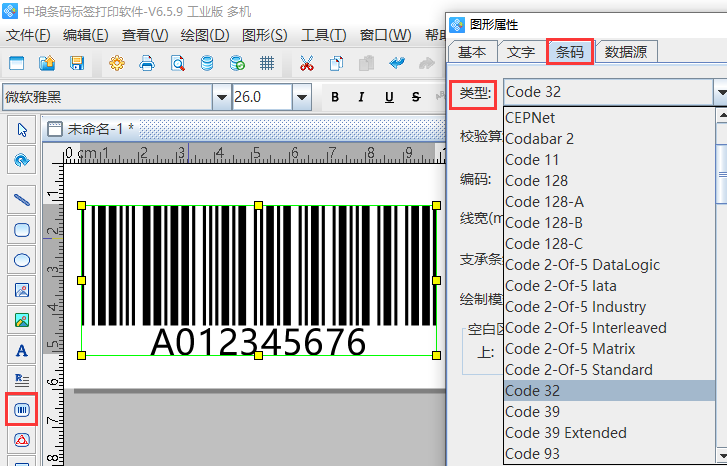Choose Code 11 from the type list
Screen dimensions: 727x466
pos(610,160)
